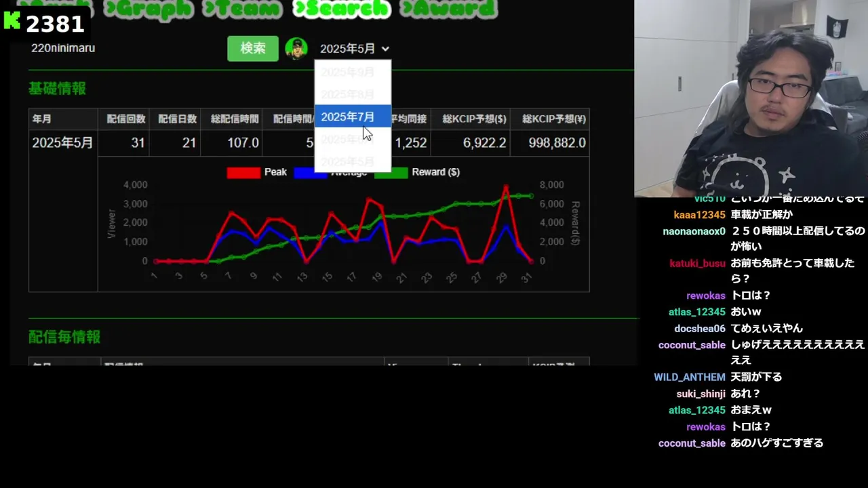The width and height of the screenshot is (868, 488).
Task: Switch to the Search navigation tab
Action: pyautogui.click(x=341, y=8)
